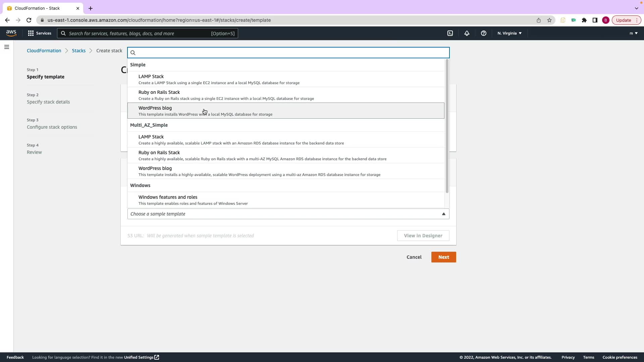The width and height of the screenshot is (644, 362).
Task: Open the Services grid menu
Action: (40, 33)
